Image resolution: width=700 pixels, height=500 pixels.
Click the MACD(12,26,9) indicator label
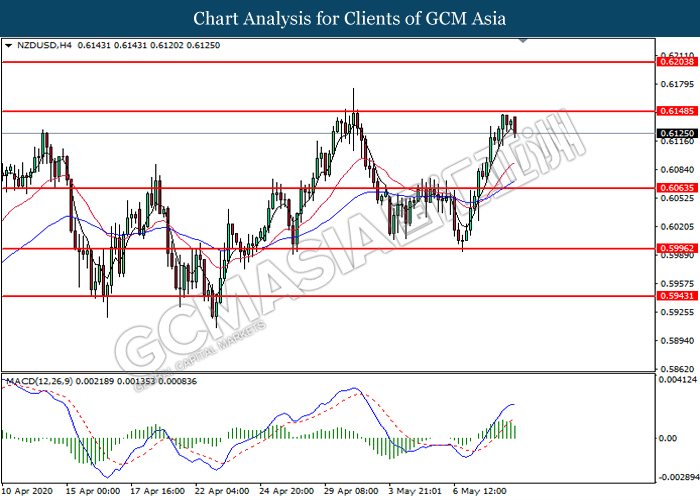coord(39,381)
